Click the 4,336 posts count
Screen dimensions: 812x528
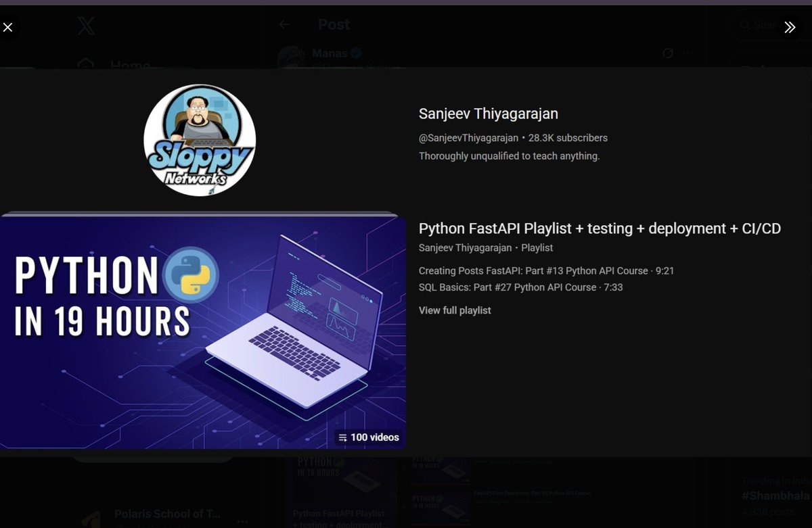[x=768, y=511]
